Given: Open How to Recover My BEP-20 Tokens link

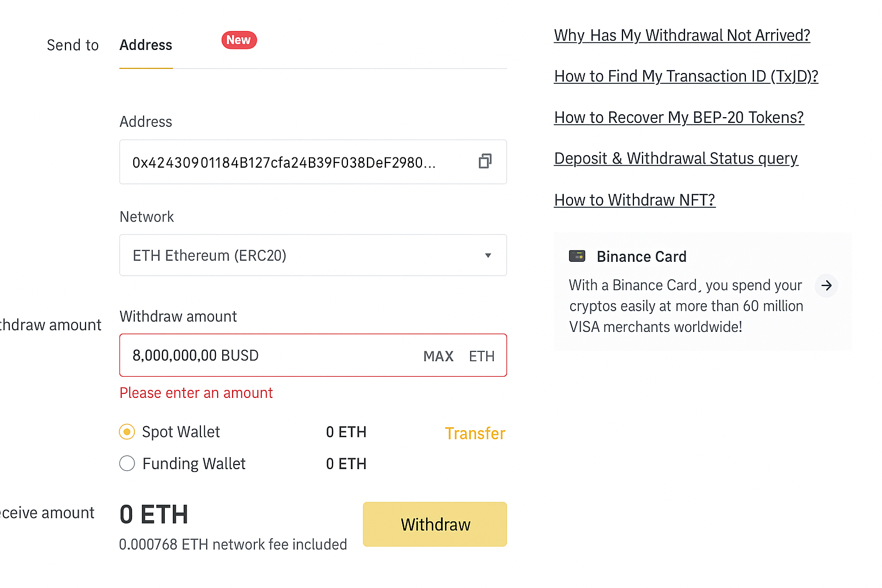Looking at the screenshot, I should coord(679,118).
